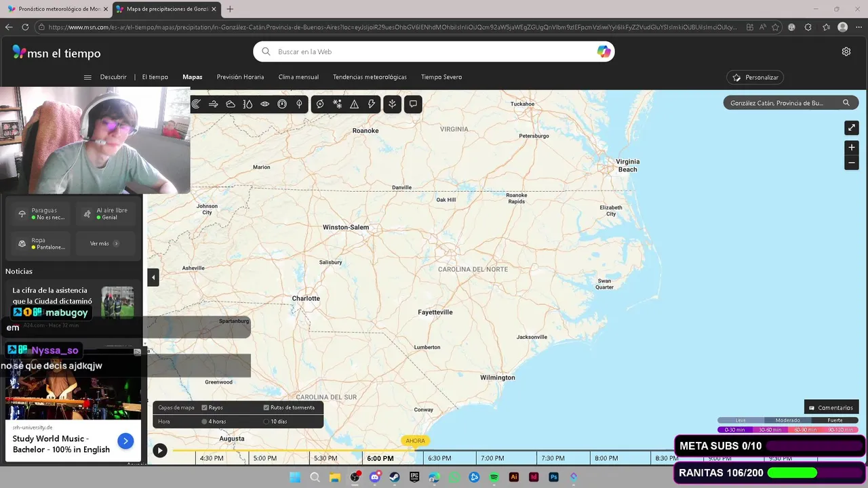Screen dimensions: 868x488
Task: Zoom in on the map with plus button
Action: point(852,147)
